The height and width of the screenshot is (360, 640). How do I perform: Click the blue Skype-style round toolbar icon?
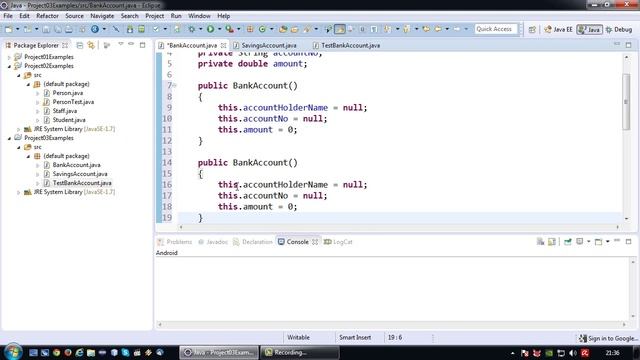95,29
